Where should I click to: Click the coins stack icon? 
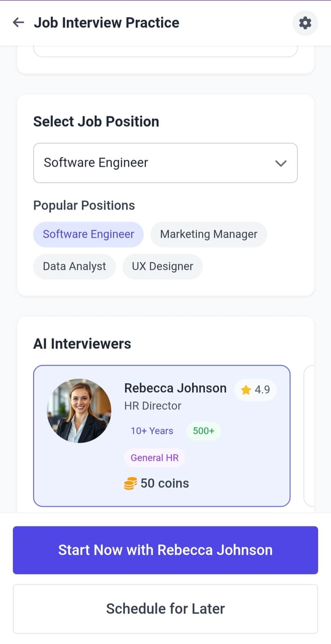coord(130,483)
